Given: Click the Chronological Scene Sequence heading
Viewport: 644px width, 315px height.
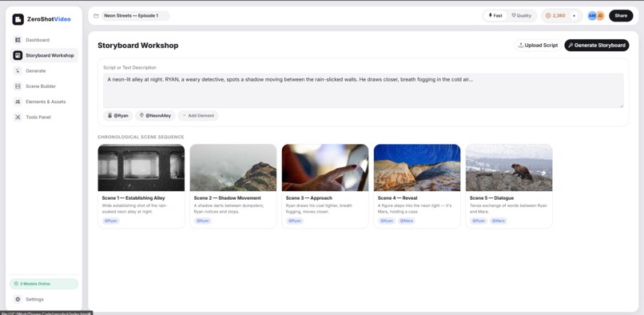Looking at the screenshot, I should click(141, 137).
